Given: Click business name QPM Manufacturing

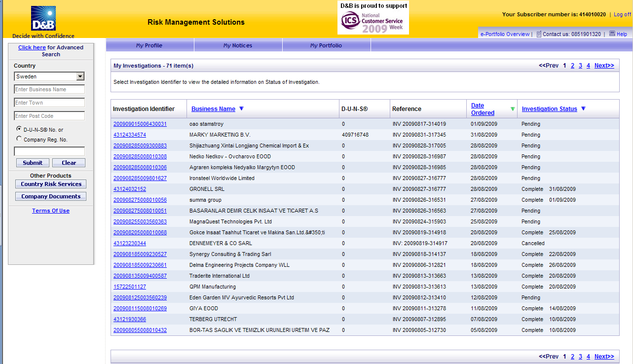Looking at the screenshot, I should (x=213, y=287).
